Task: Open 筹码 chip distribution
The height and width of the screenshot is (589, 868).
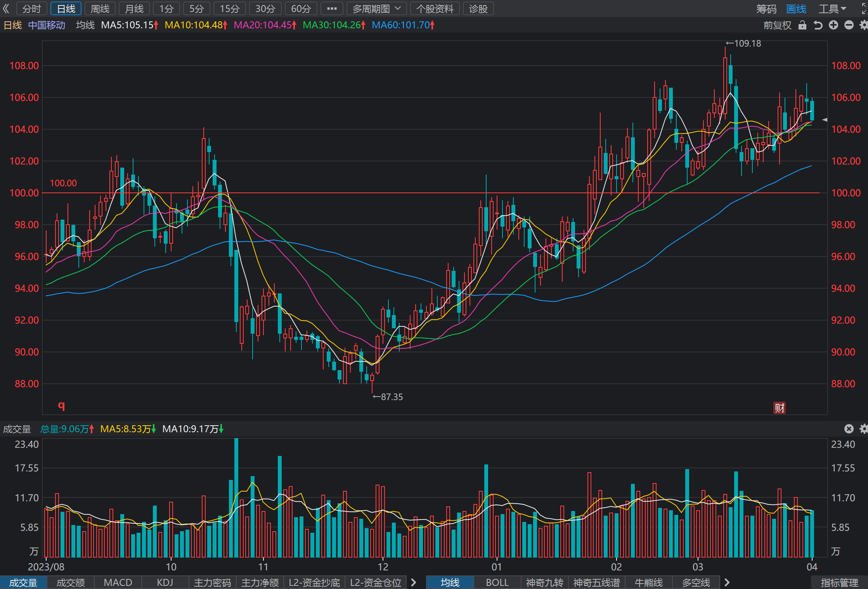Action: [x=766, y=9]
